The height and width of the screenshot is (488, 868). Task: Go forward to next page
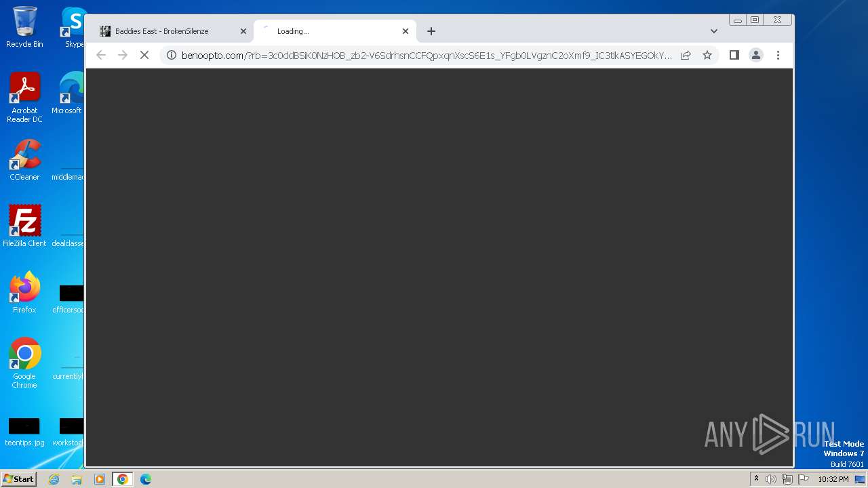click(x=123, y=55)
